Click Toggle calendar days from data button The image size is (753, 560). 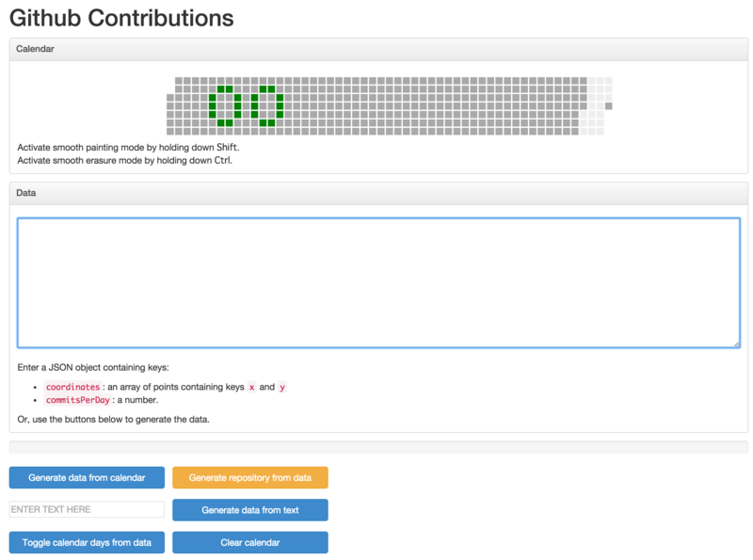(x=87, y=542)
